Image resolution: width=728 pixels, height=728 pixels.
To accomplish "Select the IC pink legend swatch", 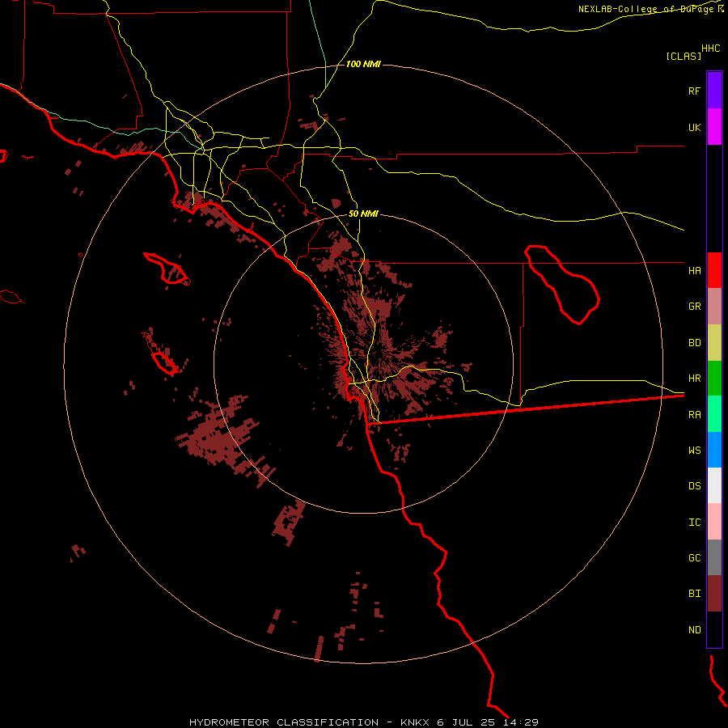I will coord(714,522).
